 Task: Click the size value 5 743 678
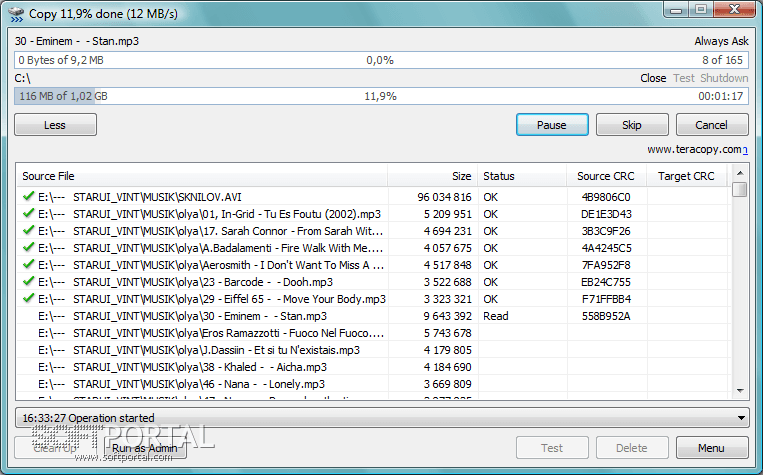pyautogui.click(x=447, y=333)
